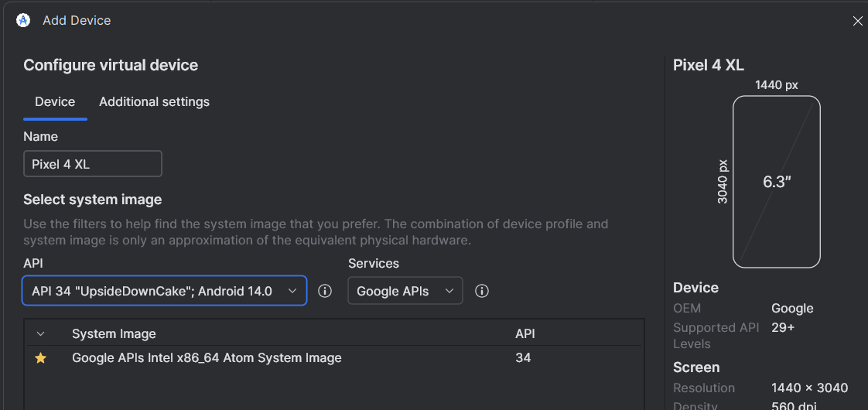The image size is (868, 410).
Task: Click the Configure virtual device heading
Action: (111, 65)
